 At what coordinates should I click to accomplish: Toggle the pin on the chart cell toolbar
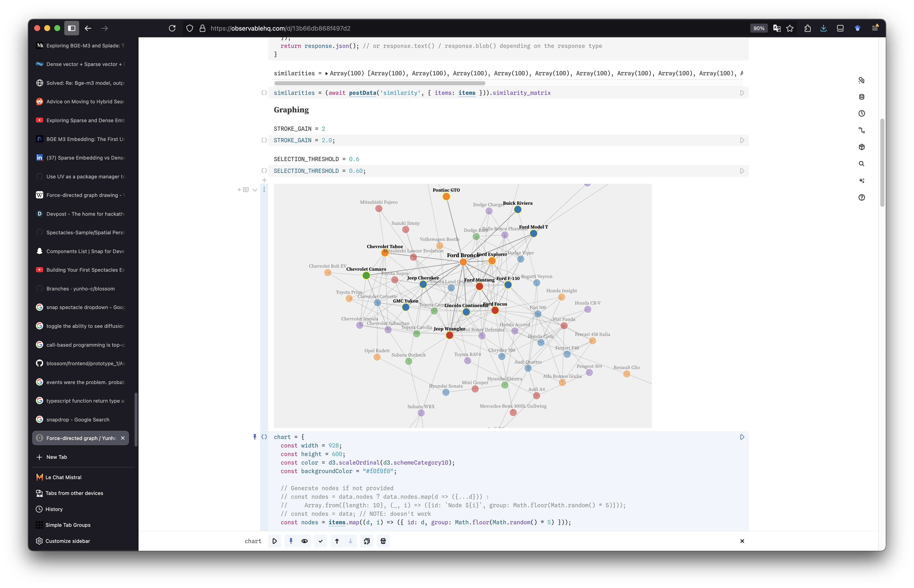(x=291, y=541)
